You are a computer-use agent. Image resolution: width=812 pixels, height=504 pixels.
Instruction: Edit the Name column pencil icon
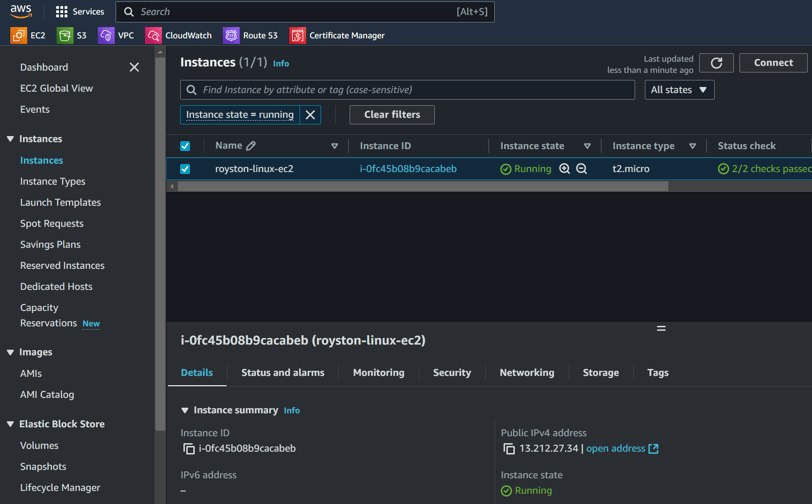[x=251, y=146]
